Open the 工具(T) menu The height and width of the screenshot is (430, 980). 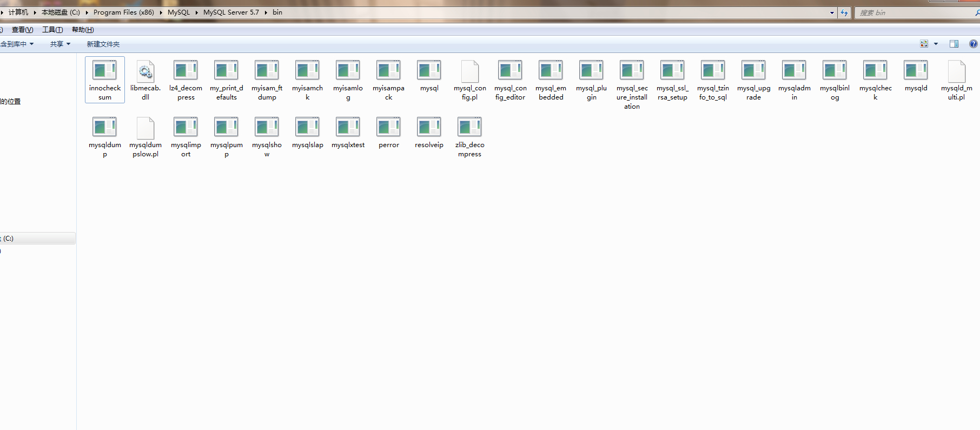(x=52, y=30)
